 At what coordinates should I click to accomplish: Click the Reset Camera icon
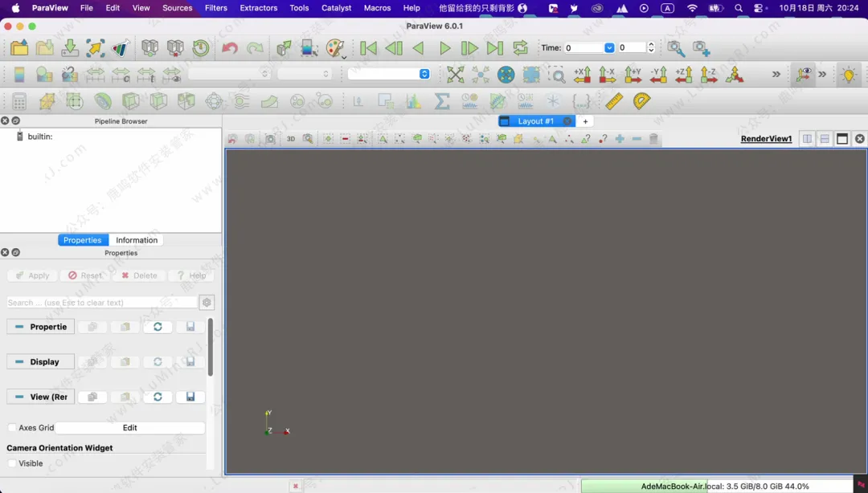(455, 75)
